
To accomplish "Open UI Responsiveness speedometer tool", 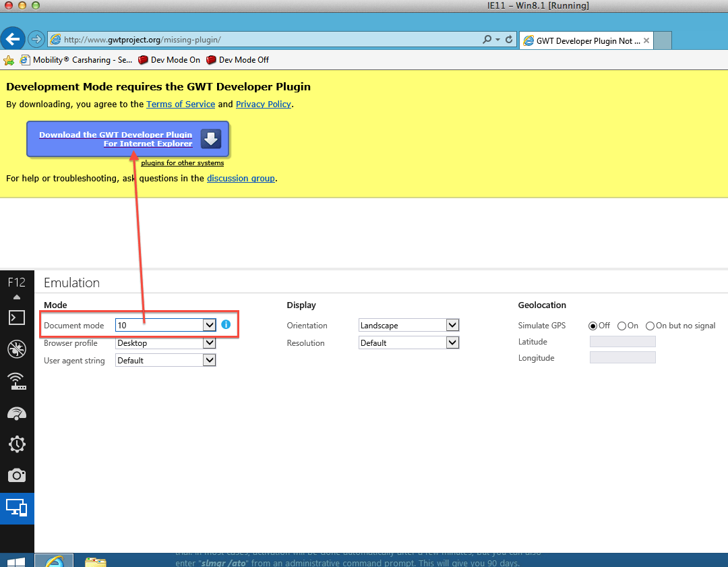I will (17, 413).
